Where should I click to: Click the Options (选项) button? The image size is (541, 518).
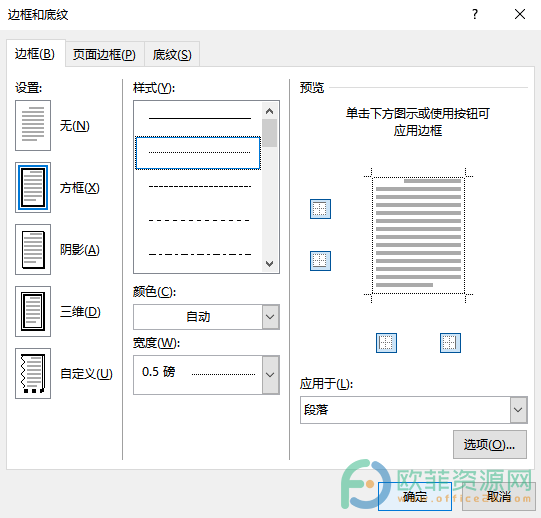490,444
